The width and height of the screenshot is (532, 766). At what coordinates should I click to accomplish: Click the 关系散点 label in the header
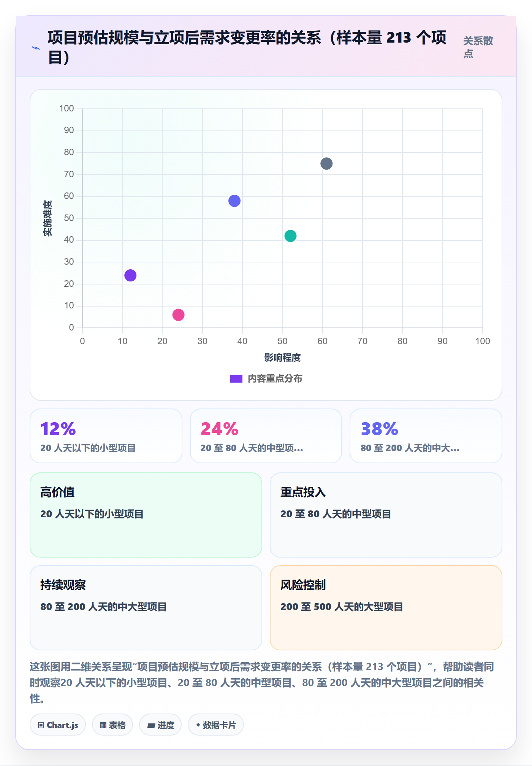click(478, 47)
